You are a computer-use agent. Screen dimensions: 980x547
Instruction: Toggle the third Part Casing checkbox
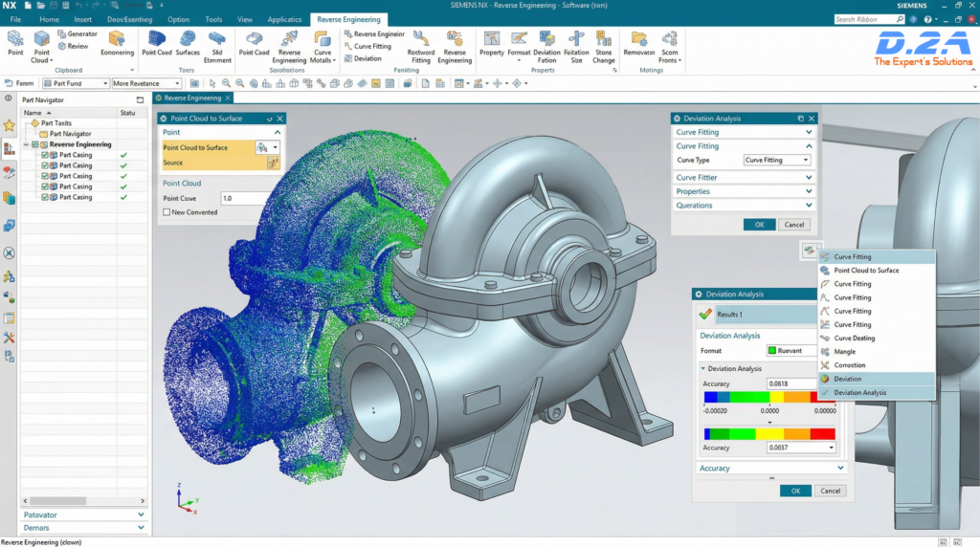45,176
